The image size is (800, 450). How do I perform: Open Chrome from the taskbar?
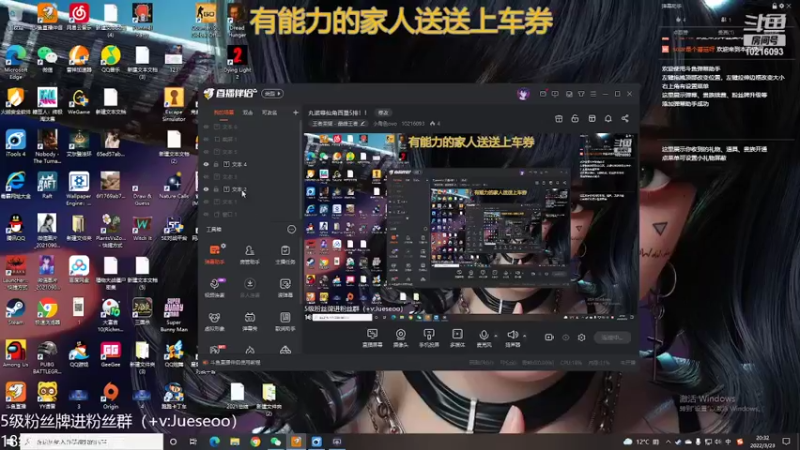255,441
